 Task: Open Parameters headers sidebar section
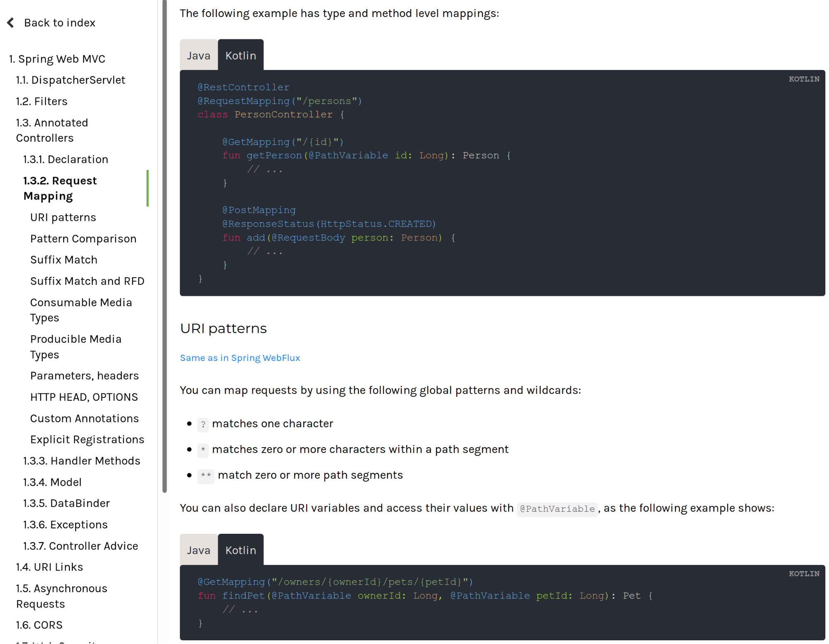coord(83,375)
